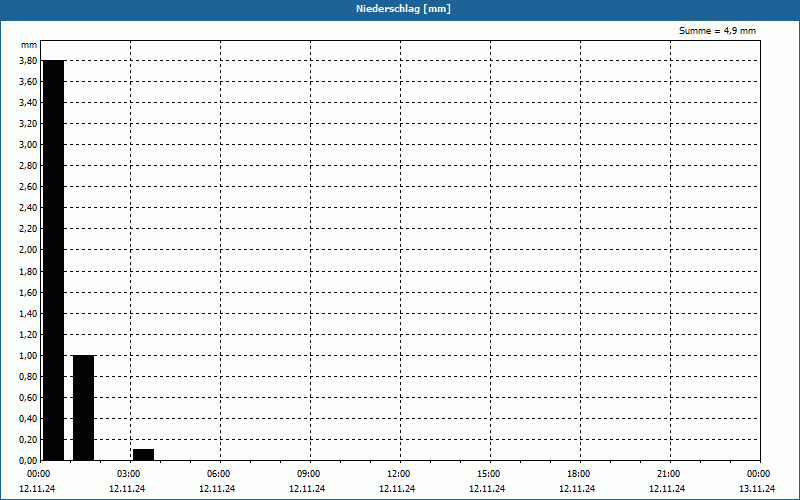The width and height of the screenshot is (800, 500).
Task: Choose the y-axis value "2,60"
Action: [x=28, y=187]
